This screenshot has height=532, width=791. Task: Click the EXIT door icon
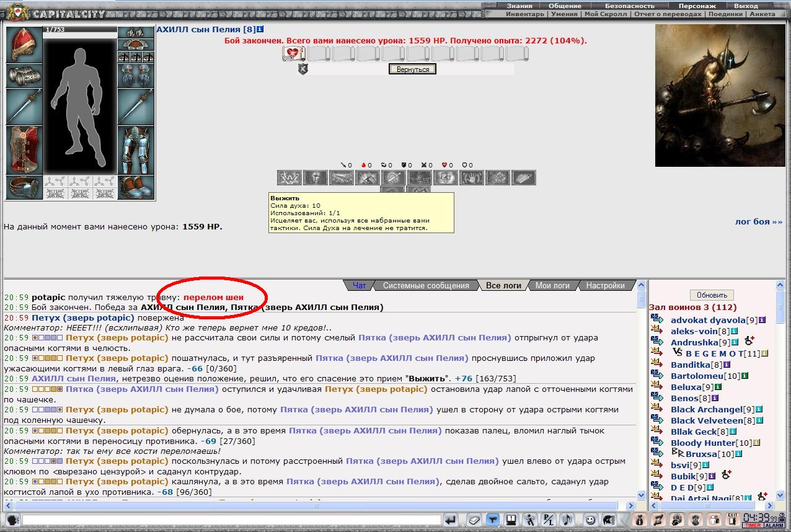coord(733,520)
